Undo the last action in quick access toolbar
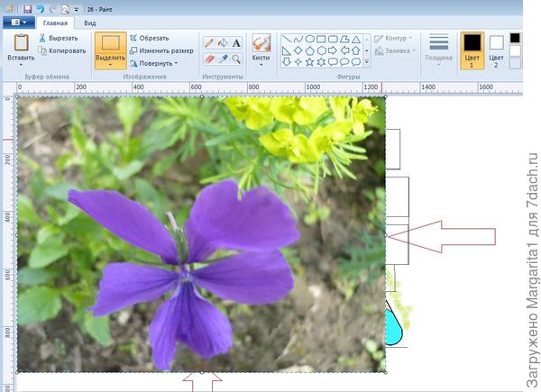 pyautogui.click(x=41, y=9)
